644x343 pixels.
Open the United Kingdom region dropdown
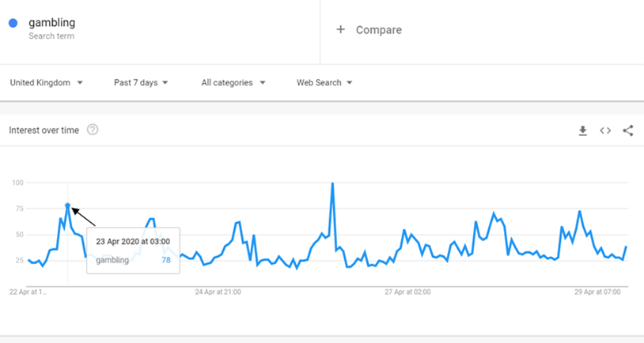click(x=46, y=82)
